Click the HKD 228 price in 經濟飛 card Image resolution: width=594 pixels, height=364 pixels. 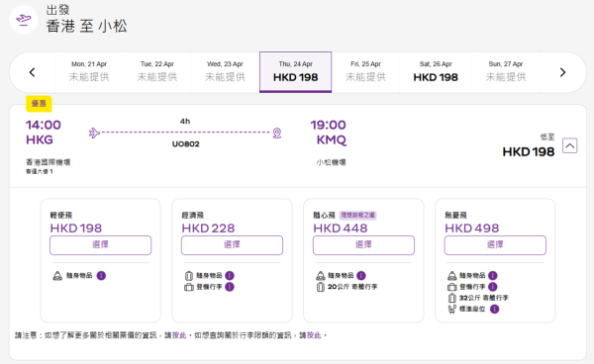coord(208,228)
